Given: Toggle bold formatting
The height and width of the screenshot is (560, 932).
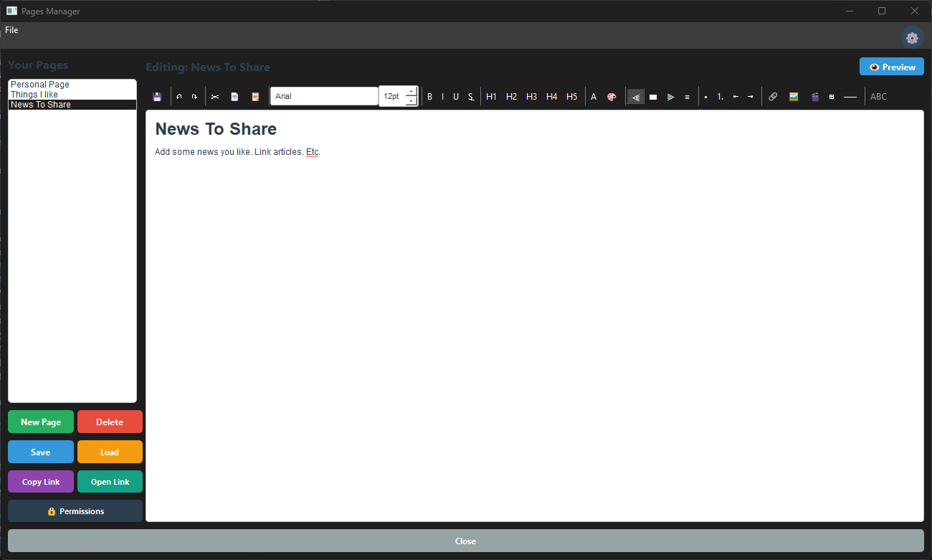Looking at the screenshot, I should pos(430,97).
